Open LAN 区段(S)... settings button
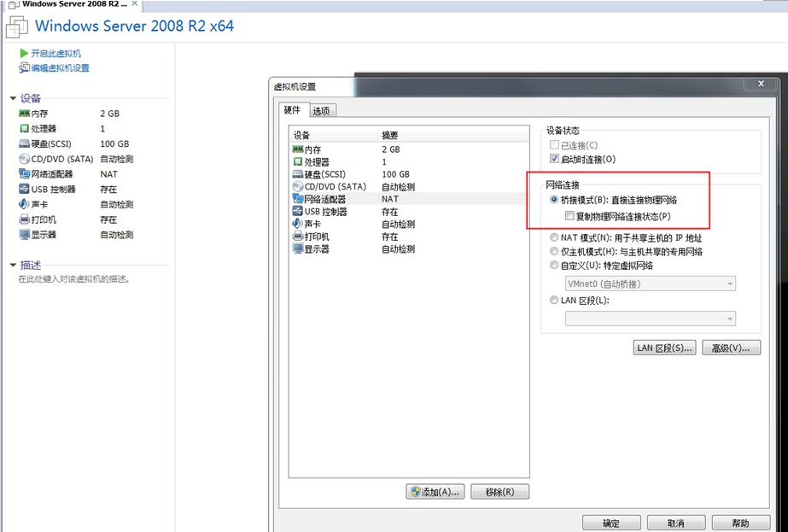 (664, 348)
